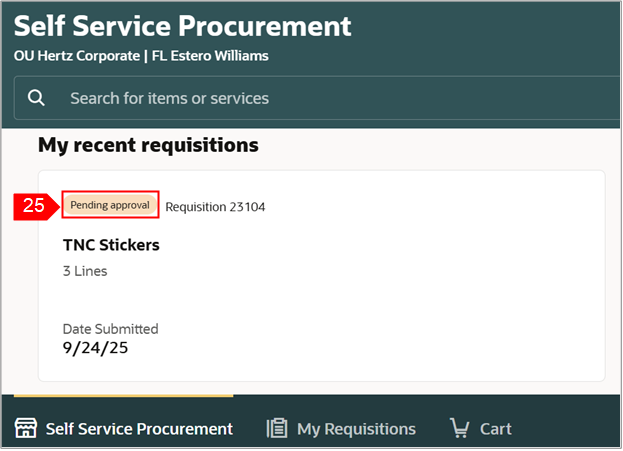This screenshot has height=451, width=623.
Task: Click the My recent requisitions heading
Action: click(x=148, y=145)
